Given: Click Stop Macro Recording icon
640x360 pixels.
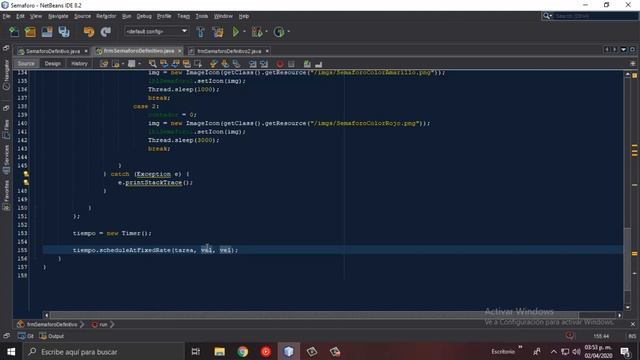Looking at the screenshot, I should point(291,64).
